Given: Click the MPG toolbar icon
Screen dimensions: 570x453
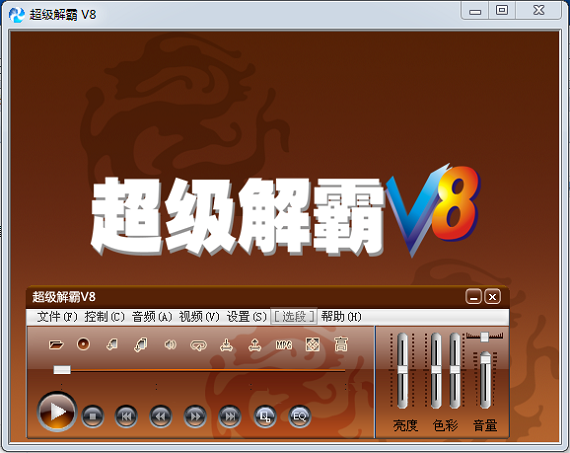Looking at the screenshot, I should (284, 344).
